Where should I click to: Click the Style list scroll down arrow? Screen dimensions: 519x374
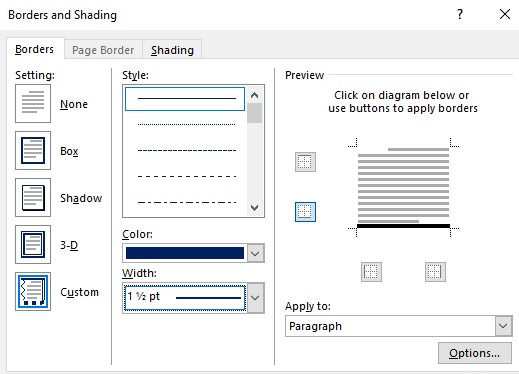point(255,208)
